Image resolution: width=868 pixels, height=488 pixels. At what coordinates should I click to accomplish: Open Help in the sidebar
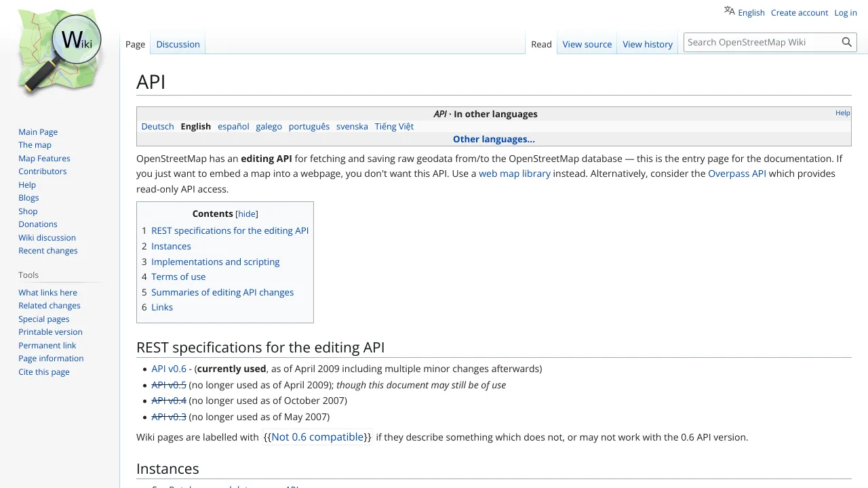(27, 185)
